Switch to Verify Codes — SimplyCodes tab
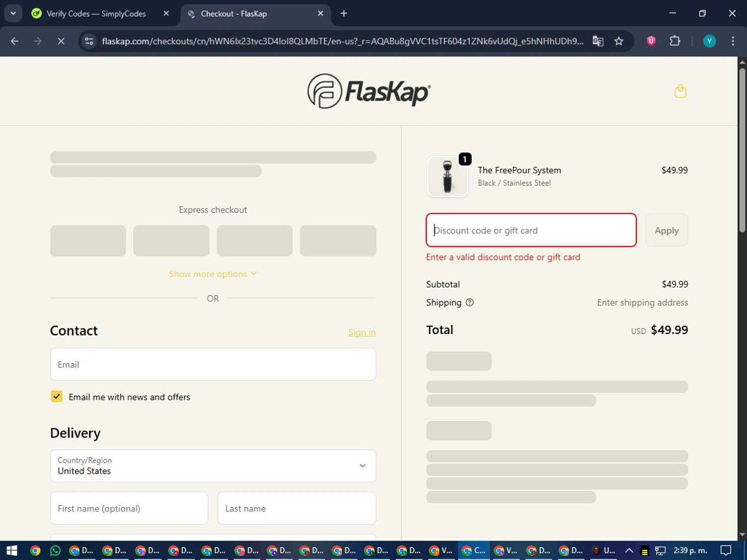 [96, 13]
